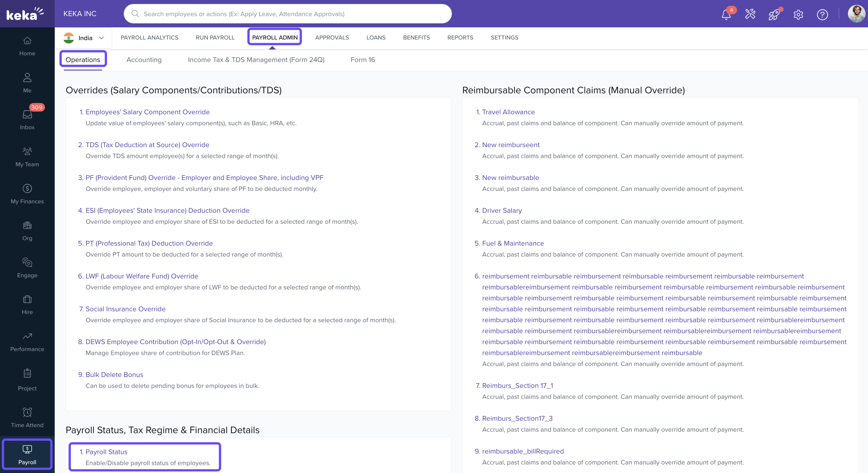Click the tools wrench icon in header

tap(750, 14)
